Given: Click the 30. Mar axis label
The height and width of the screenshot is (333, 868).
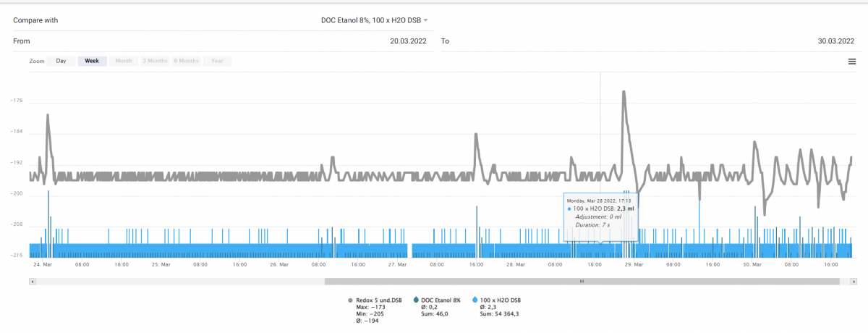Looking at the screenshot, I should coord(752,265).
